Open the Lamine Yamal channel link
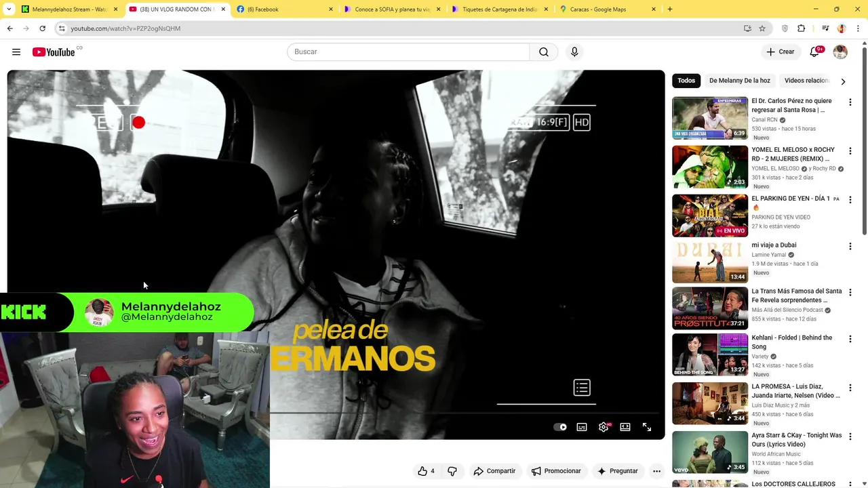This screenshot has height=488, width=868. [768, 255]
